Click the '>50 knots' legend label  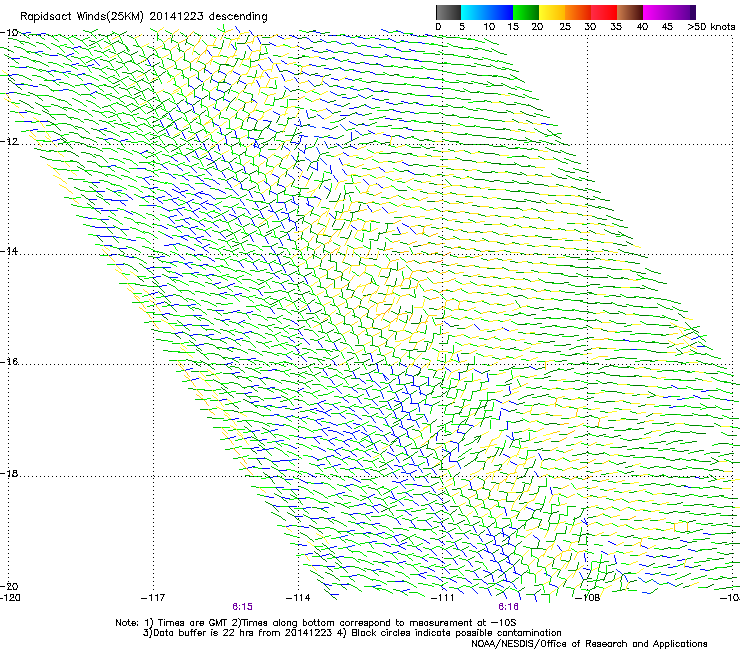pyautogui.click(x=711, y=27)
